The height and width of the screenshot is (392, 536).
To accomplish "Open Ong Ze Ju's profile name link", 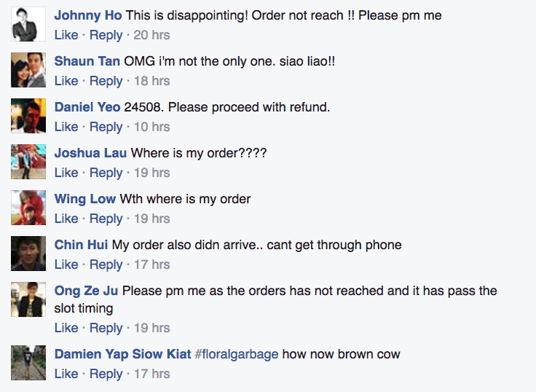I will coord(86,291).
